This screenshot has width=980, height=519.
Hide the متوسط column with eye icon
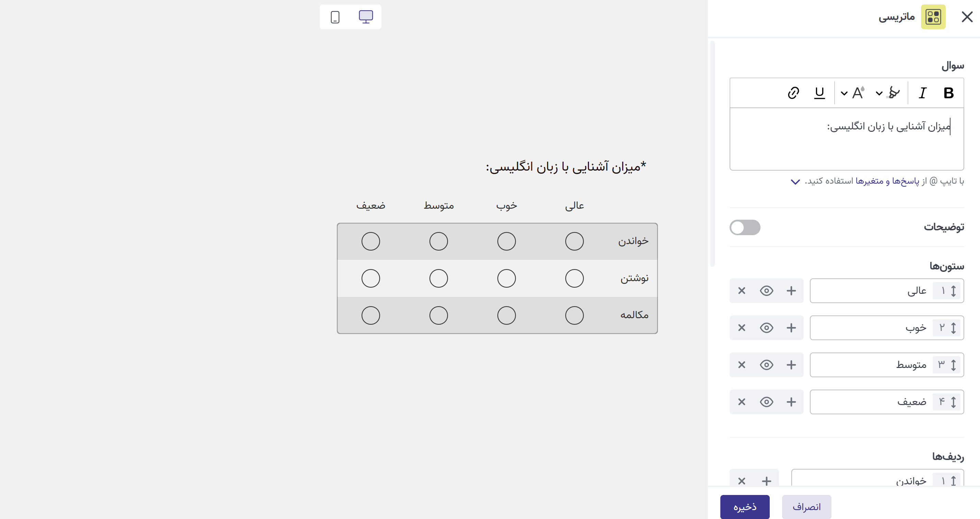coord(766,365)
